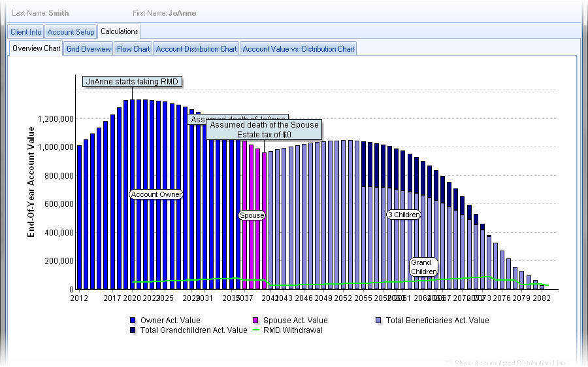This screenshot has height=367, width=588.
Task: Switch to the Flow Chart tab
Action: 133,49
